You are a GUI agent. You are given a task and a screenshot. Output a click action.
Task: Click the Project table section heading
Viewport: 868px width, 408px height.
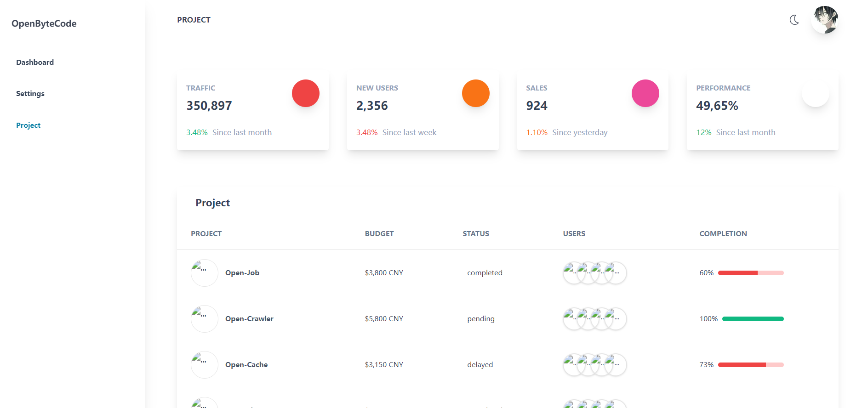[x=213, y=203]
